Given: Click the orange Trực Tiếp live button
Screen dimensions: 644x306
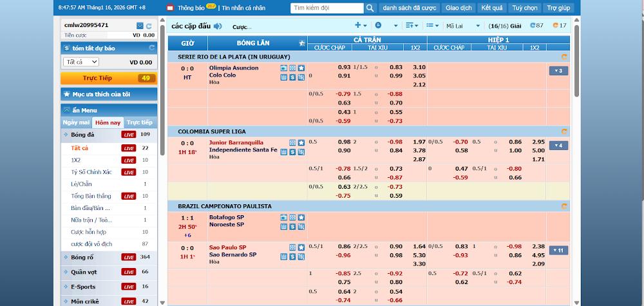Looking at the screenshot, I should (108, 78).
